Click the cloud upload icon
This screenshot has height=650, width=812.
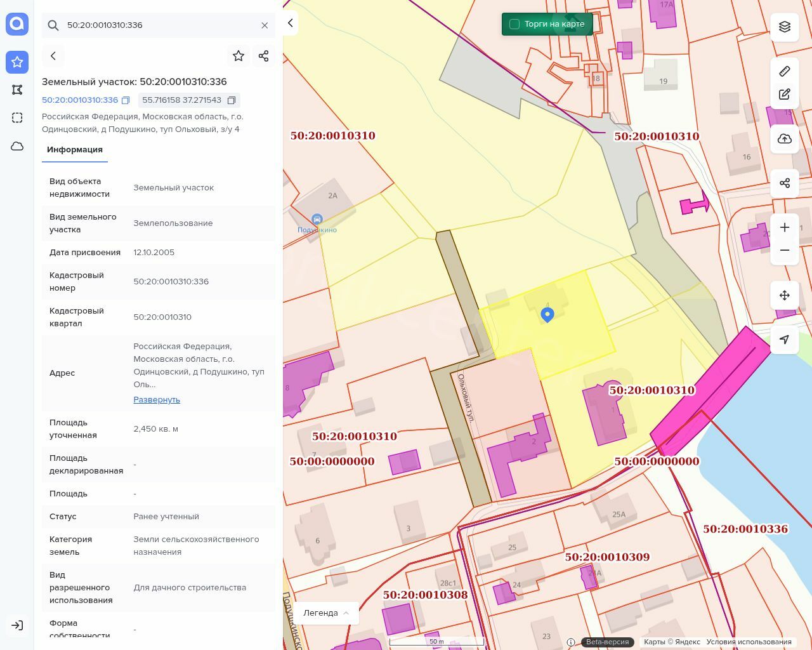785,139
